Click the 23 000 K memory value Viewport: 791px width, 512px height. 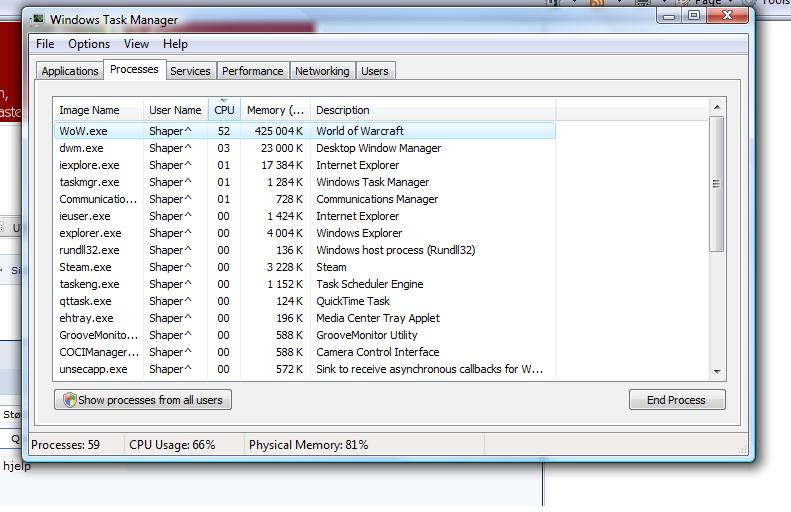pyautogui.click(x=281, y=148)
